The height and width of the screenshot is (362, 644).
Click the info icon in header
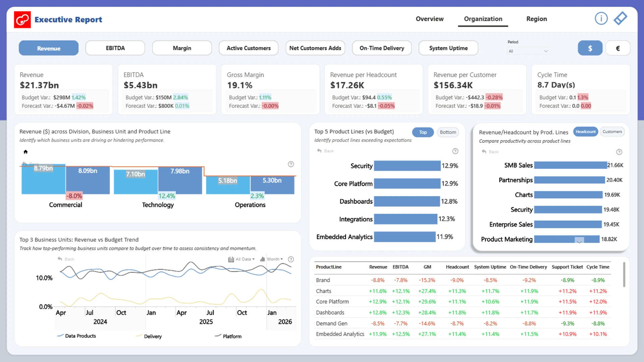601,18
